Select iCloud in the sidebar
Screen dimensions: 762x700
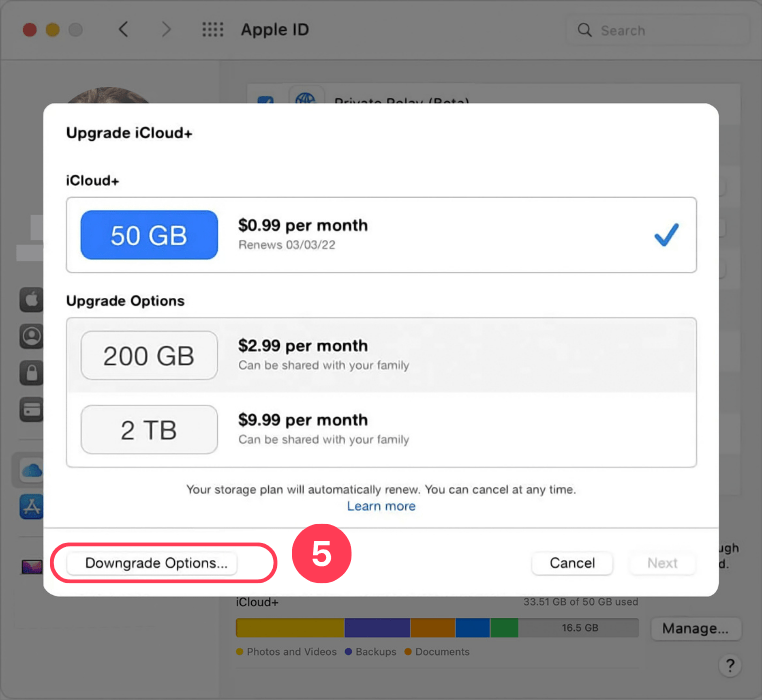pyautogui.click(x=31, y=470)
